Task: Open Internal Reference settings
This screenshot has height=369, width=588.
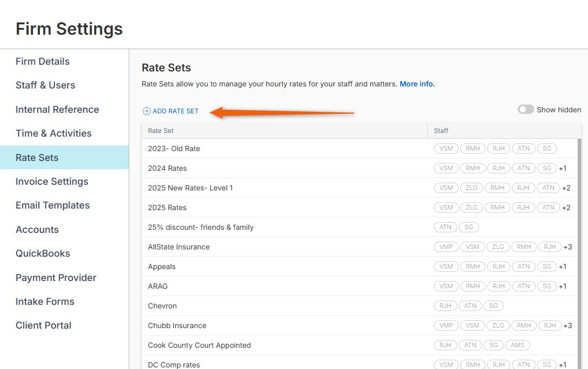Action: tap(57, 110)
